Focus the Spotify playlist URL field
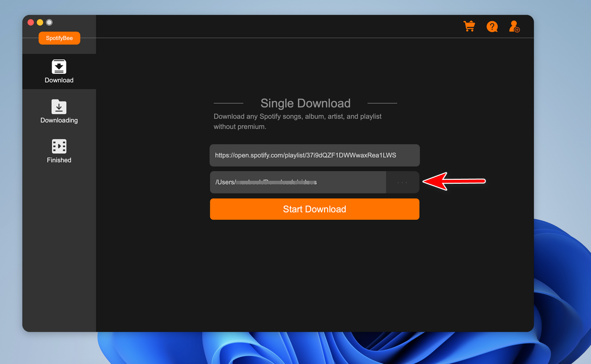 tap(315, 155)
